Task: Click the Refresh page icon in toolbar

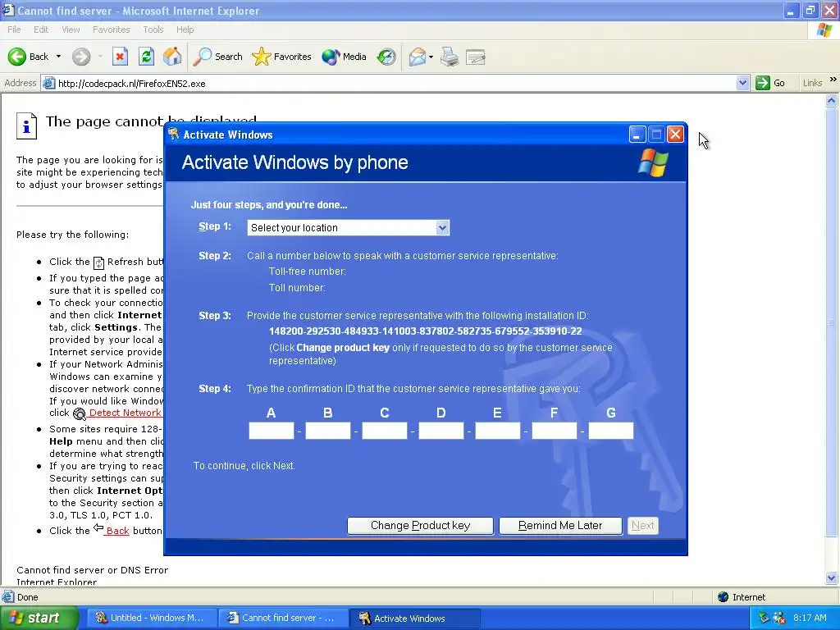Action: tap(146, 57)
